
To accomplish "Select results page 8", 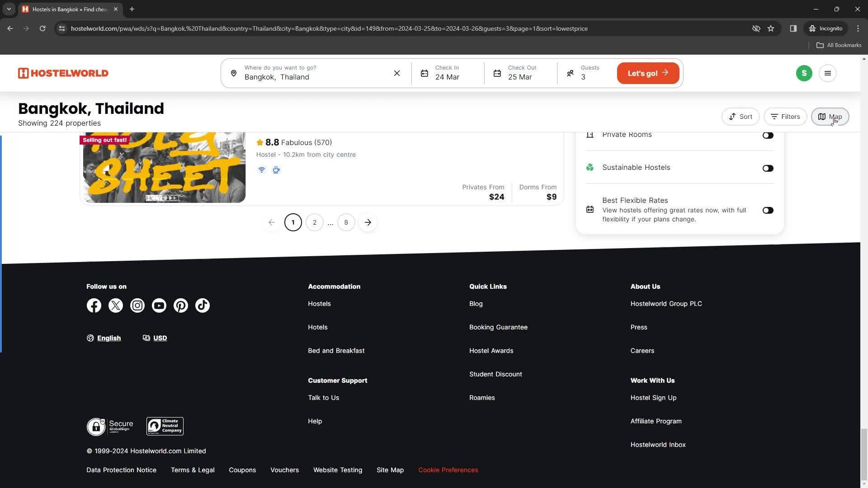I will pyautogui.click(x=346, y=222).
